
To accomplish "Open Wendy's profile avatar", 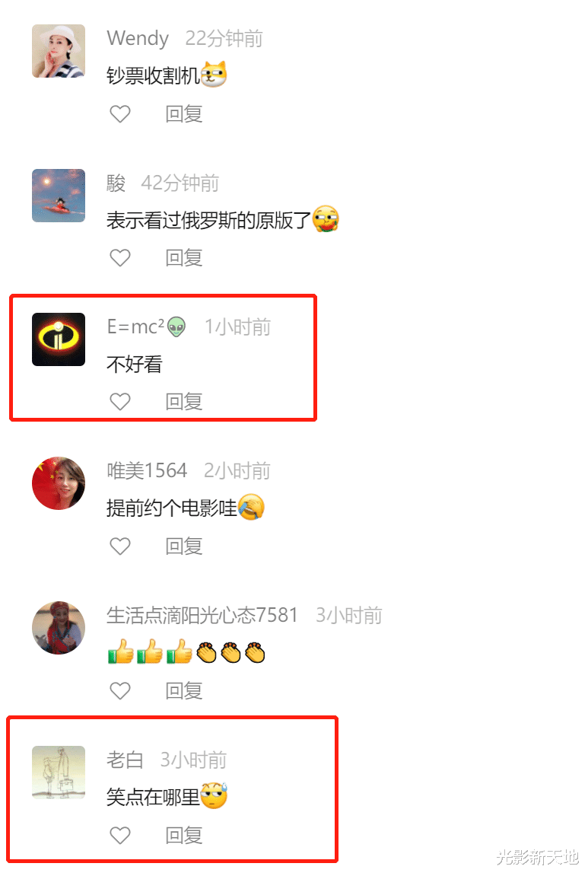I will pyautogui.click(x=59, y=51).
